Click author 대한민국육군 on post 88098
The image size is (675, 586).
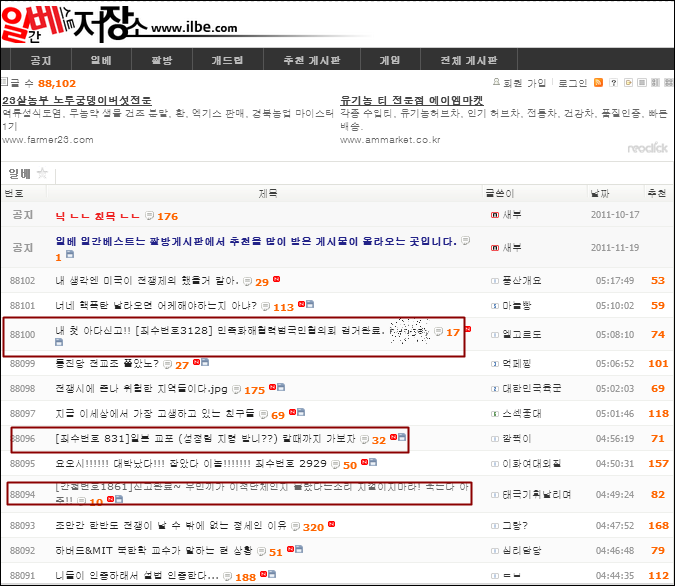pyautogui.click(x=532, y=388)
